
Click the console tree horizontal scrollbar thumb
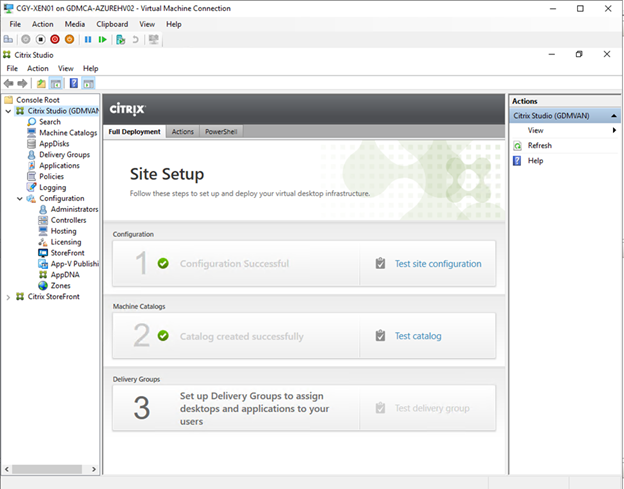pyautogui.click(x=47, y=469)
